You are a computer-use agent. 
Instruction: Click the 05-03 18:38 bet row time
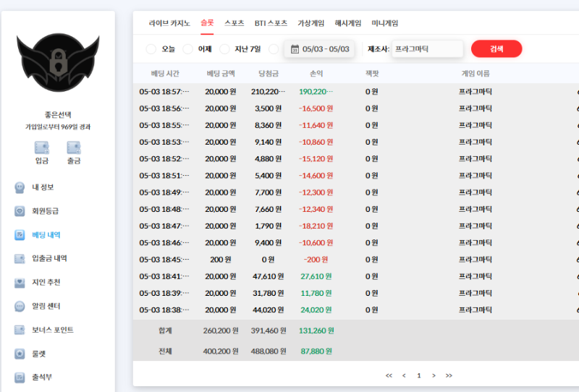point(164,310)
